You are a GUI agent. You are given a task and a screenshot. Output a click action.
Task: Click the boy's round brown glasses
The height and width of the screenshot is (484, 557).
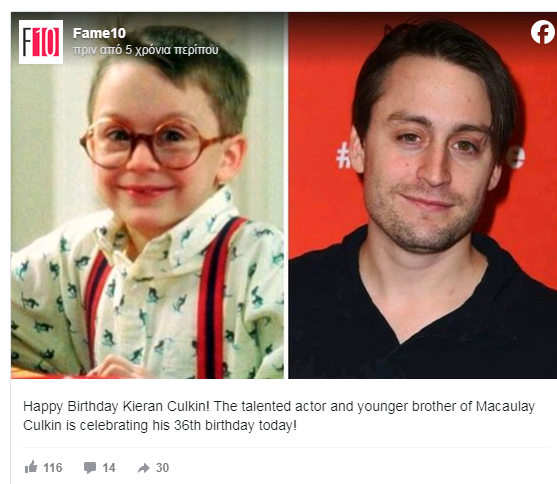pyautogui.click(x=151, y=144)
